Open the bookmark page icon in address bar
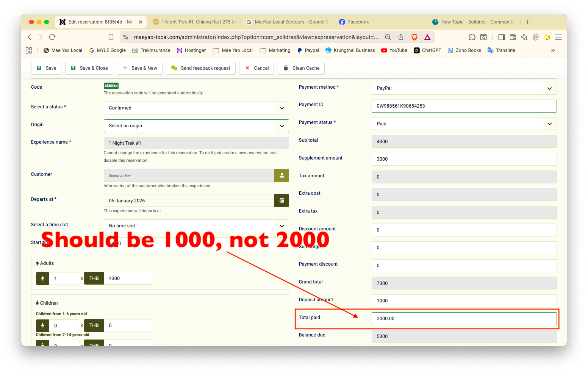Viewport: 588px width, 374px height. [x=111, y=37]
